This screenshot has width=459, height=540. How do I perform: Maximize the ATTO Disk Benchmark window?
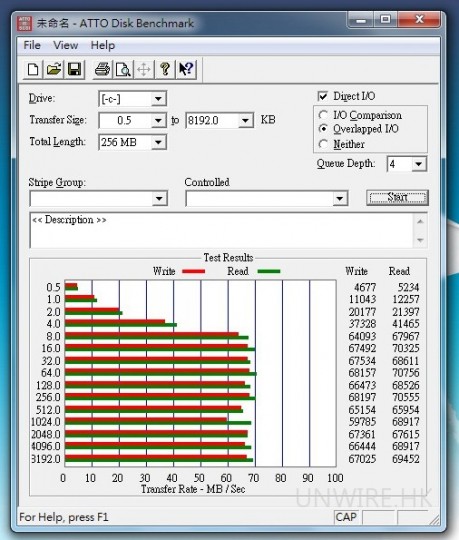[385, 19]
